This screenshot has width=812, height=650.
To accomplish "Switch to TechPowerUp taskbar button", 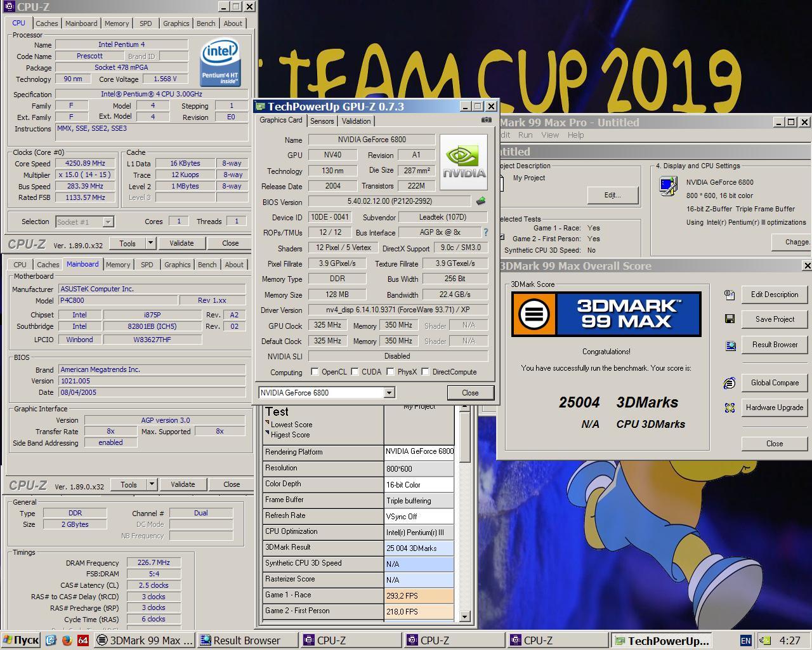I will (661, 640).
